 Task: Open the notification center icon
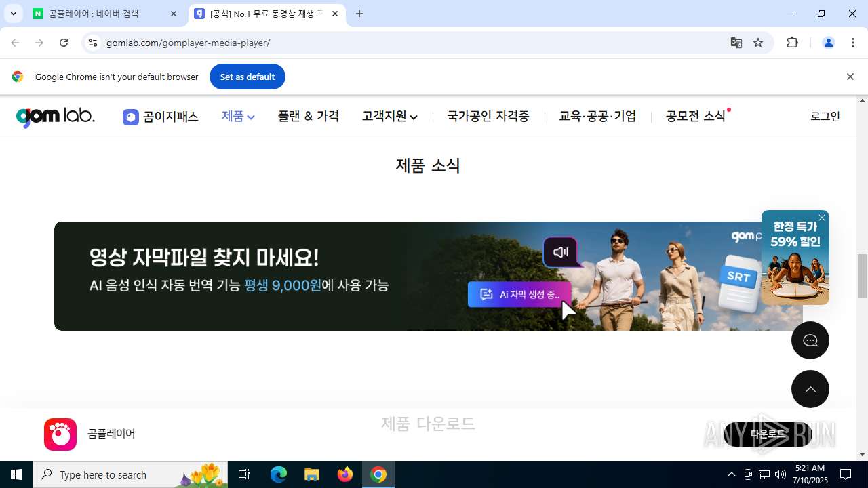(x=846, y=474)
